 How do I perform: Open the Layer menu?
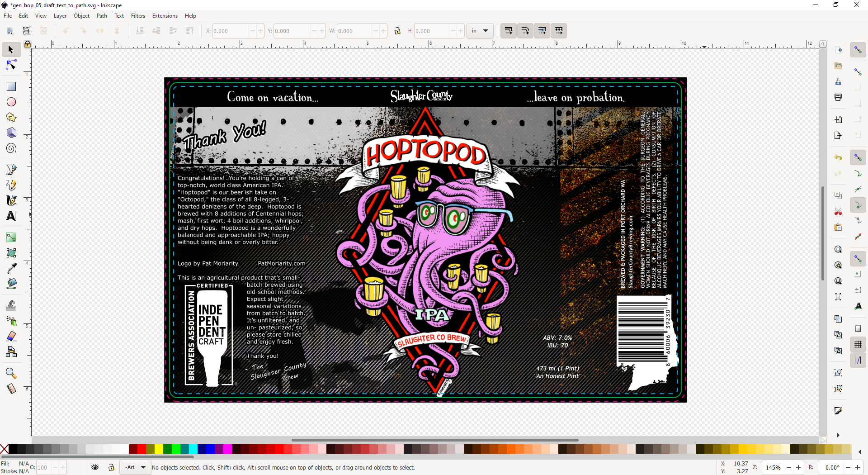click(x=60, y=16)
